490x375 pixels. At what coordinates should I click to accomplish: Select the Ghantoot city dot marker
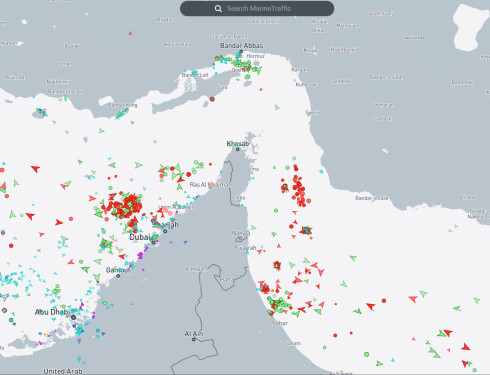point(118,276)
